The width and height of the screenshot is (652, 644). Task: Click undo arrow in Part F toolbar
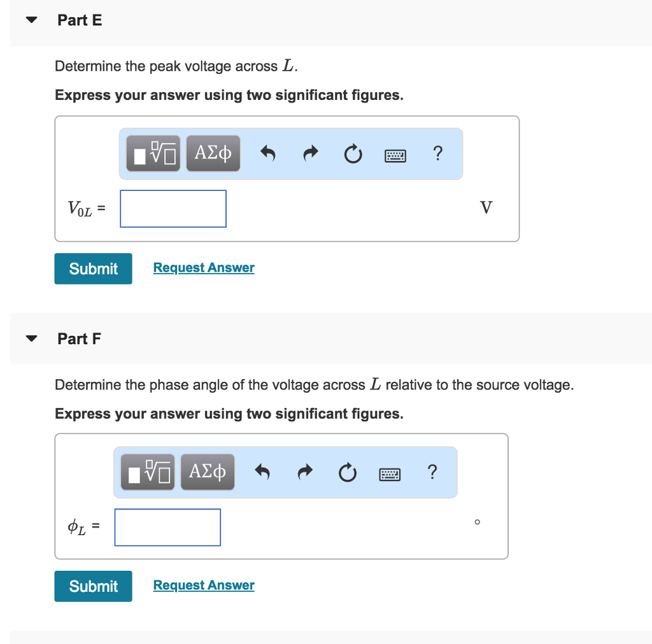pos(263,472)
